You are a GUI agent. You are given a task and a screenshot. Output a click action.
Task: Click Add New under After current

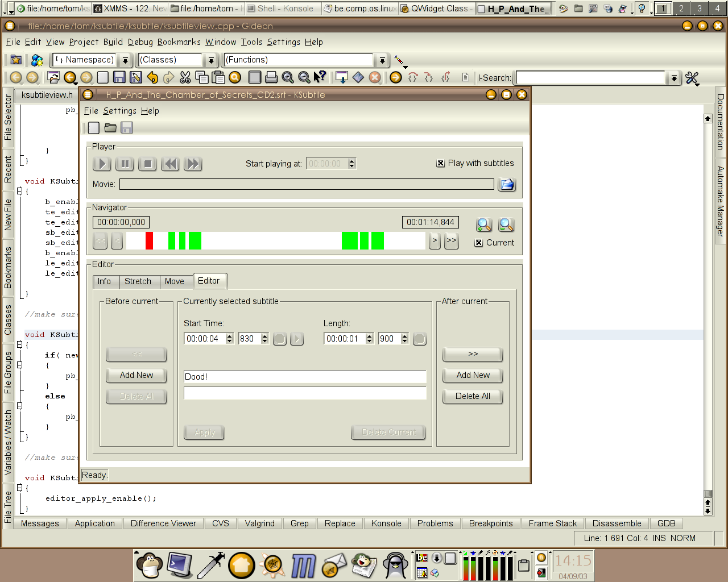tap(473, 375)
